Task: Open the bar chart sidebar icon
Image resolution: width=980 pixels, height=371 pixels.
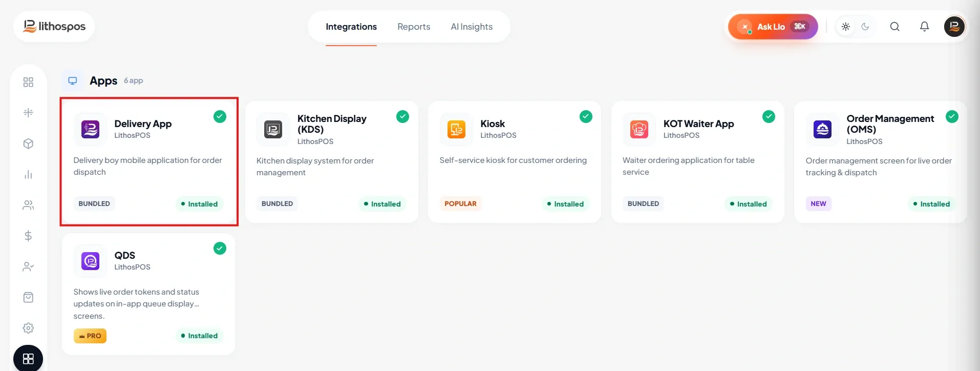Action: pos(28,174)
